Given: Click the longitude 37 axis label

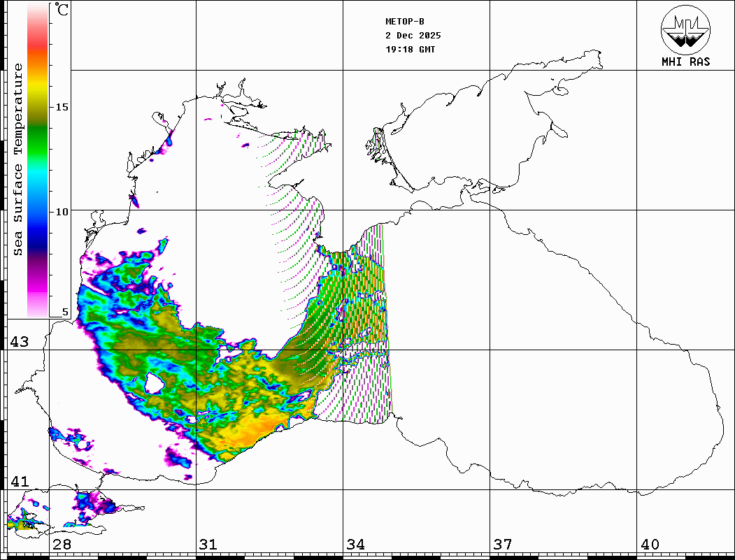Looking at the screenshot, I should pos(502,545).
